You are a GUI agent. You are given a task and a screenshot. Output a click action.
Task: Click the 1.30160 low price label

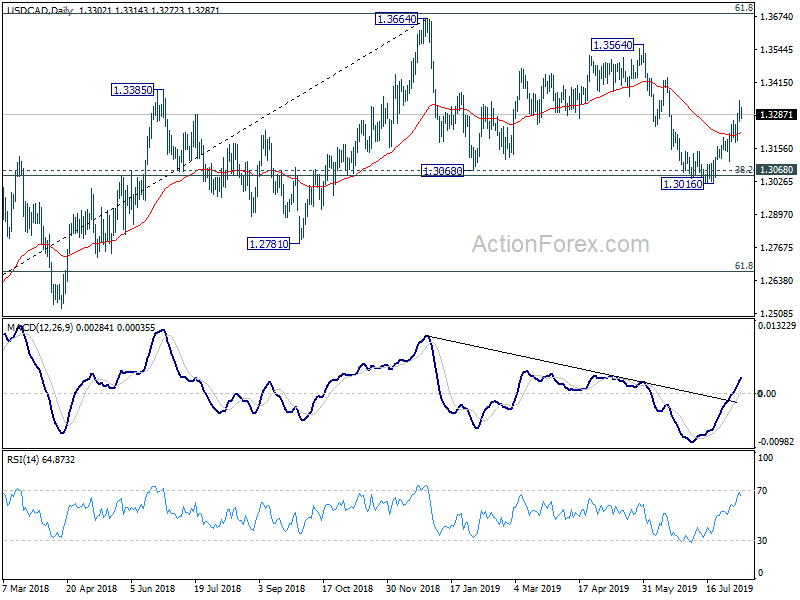(x=683, y=184)
